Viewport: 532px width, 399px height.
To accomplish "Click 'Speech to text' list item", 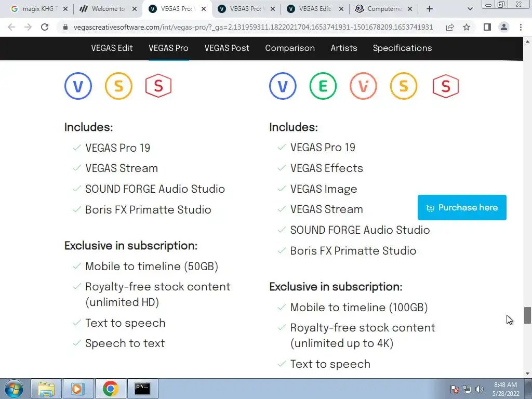I will [x=125, y=343].
